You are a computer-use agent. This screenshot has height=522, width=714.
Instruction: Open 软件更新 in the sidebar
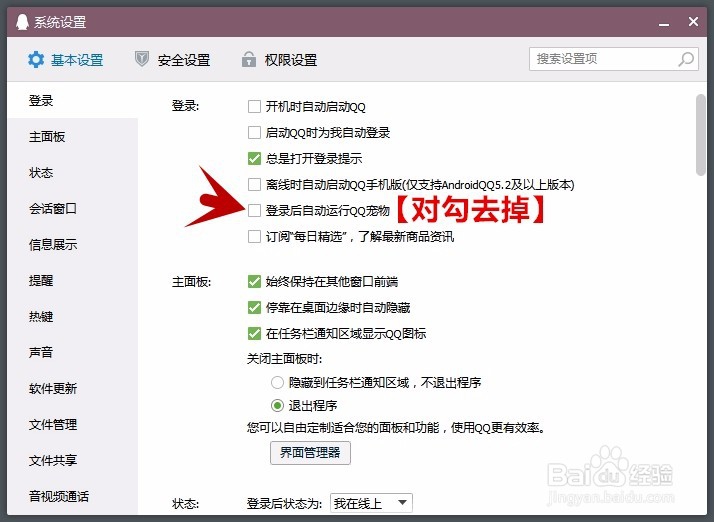tap(72, 388)
